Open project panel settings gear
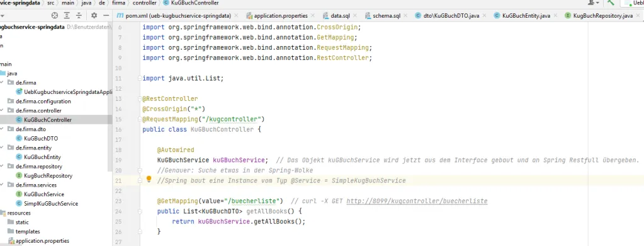 click(94, 15)
